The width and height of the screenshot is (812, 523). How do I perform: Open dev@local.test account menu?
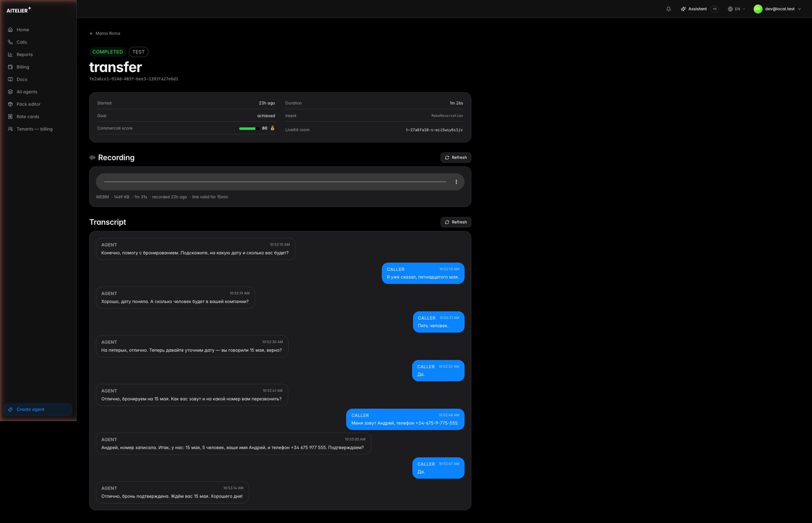click(777, 9)
